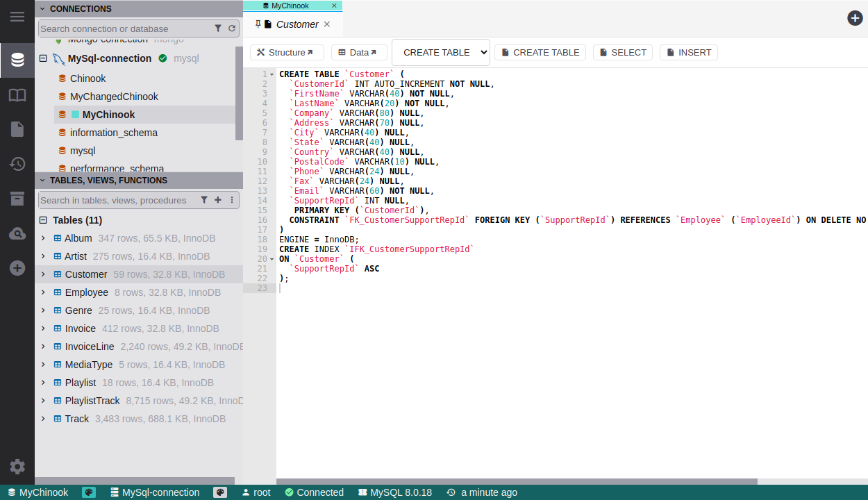
Task: Click the cloud connections sidebar icon
Action: 17,234
